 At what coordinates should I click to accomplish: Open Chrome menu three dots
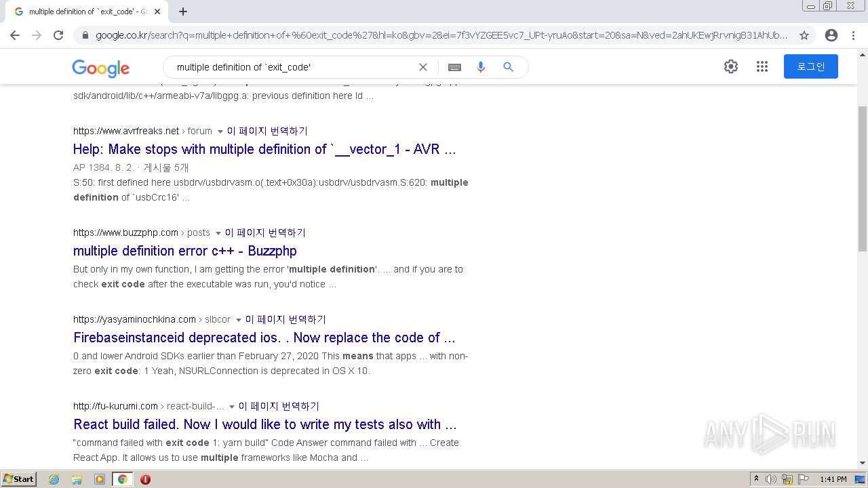pyautogui.click(x=853, y=35)
